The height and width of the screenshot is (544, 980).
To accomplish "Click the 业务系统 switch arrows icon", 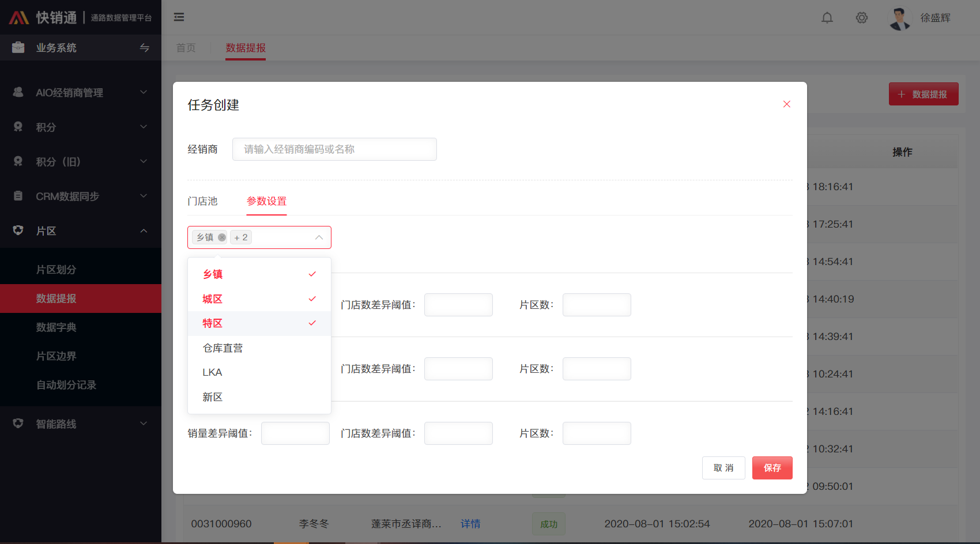I will point(145,48).
